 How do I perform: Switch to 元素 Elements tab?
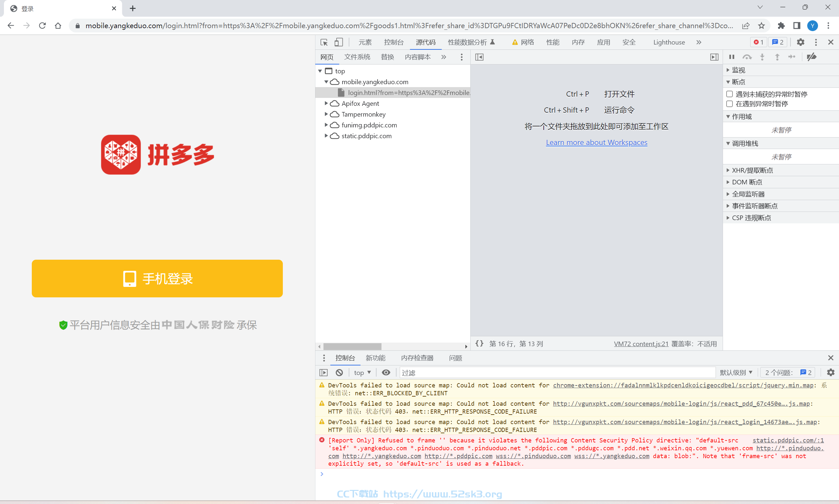click(x=365, y=42)
